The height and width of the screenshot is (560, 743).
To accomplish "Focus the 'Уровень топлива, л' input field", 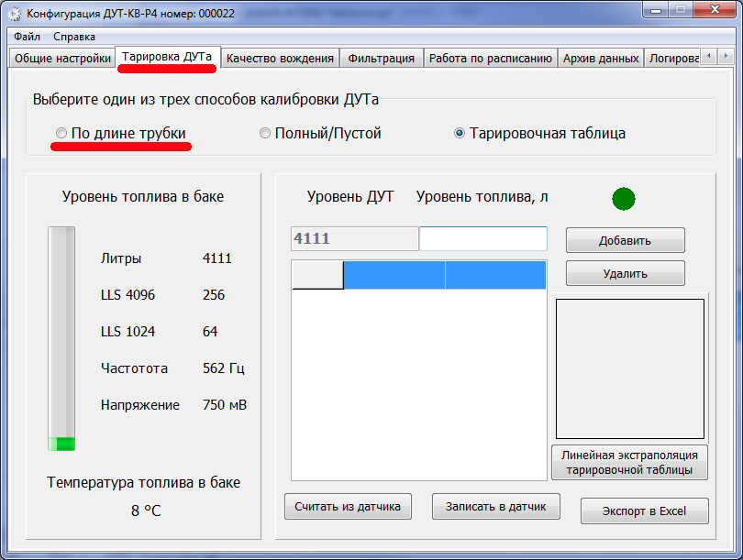I will pyautogui.click(x=482, y=238).
